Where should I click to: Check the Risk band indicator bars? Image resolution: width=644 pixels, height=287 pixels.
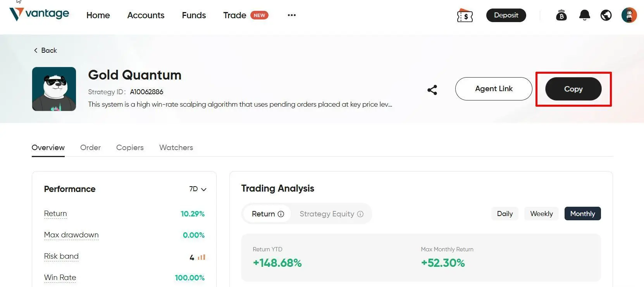[x=200, y=257]
